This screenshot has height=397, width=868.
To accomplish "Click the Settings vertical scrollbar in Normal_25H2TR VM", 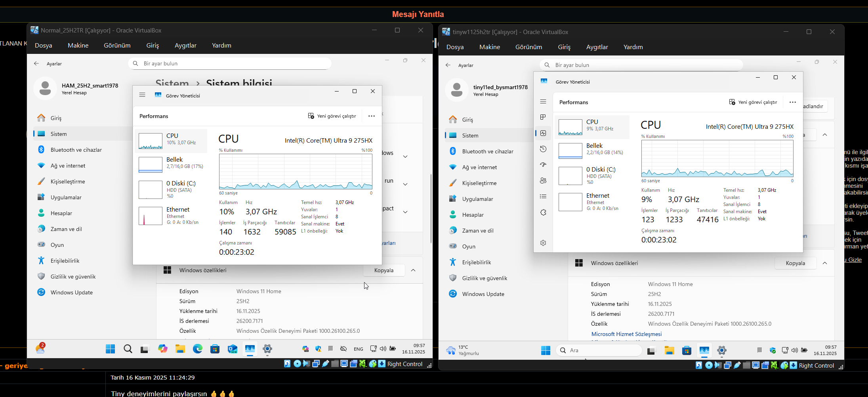I will (x=431, y=208).
